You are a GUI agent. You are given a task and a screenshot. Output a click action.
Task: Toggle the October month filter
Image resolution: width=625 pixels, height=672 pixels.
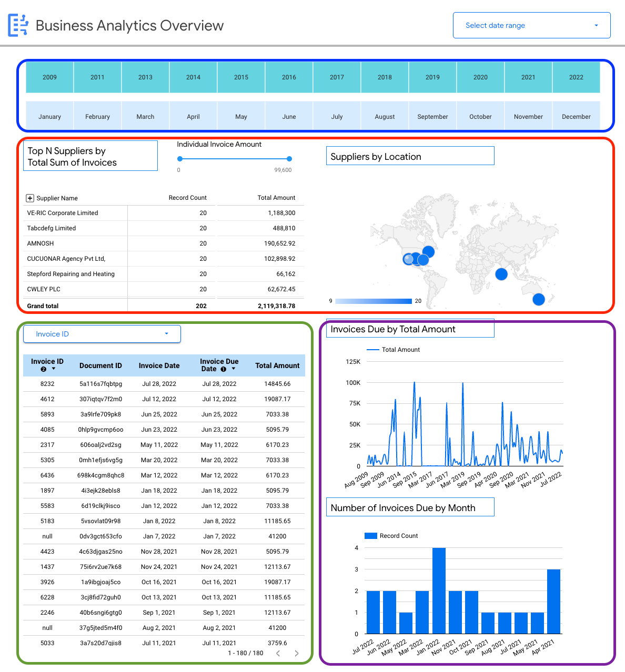coord(480,116)
